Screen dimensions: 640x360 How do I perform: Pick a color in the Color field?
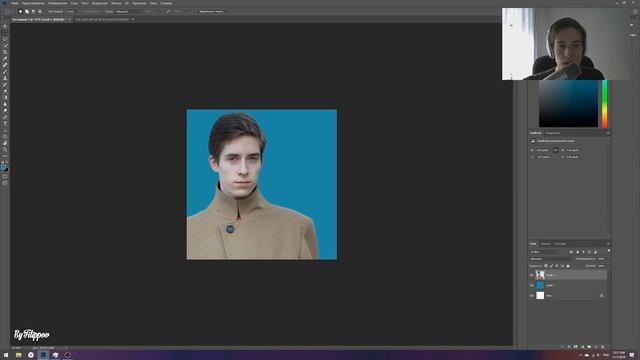pyautogui.click(x=568, y=104)
